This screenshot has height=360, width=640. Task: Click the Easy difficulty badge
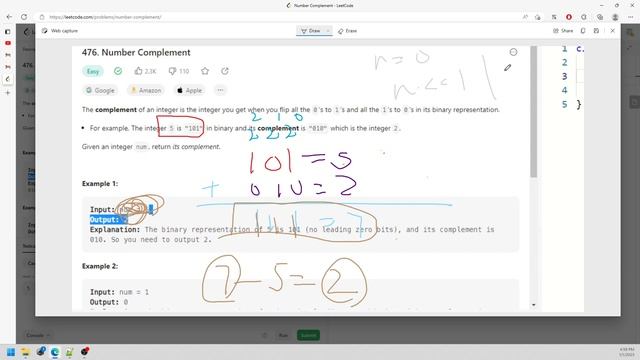[93, 71]
